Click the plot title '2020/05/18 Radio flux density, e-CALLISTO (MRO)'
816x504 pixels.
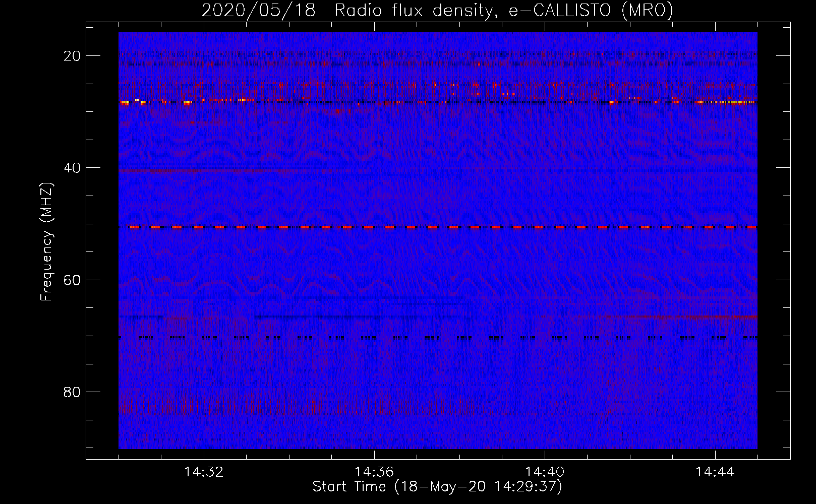pos(437,11)
